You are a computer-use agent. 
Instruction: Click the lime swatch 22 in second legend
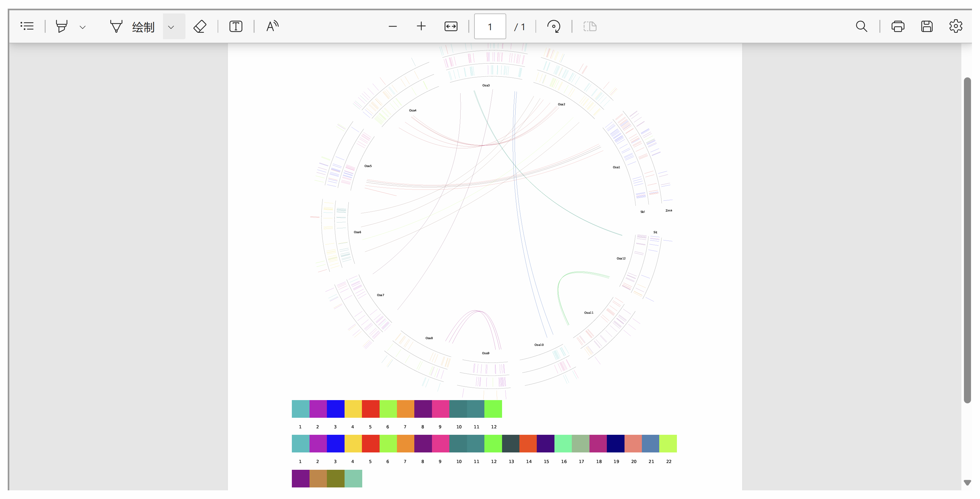(668, 443)
